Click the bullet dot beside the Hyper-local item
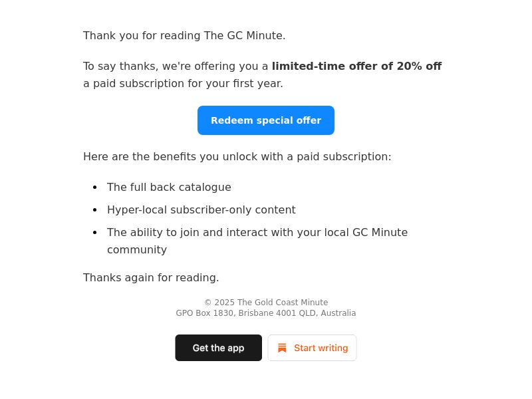Screen dimensions: 532x399 coord(94,210)
